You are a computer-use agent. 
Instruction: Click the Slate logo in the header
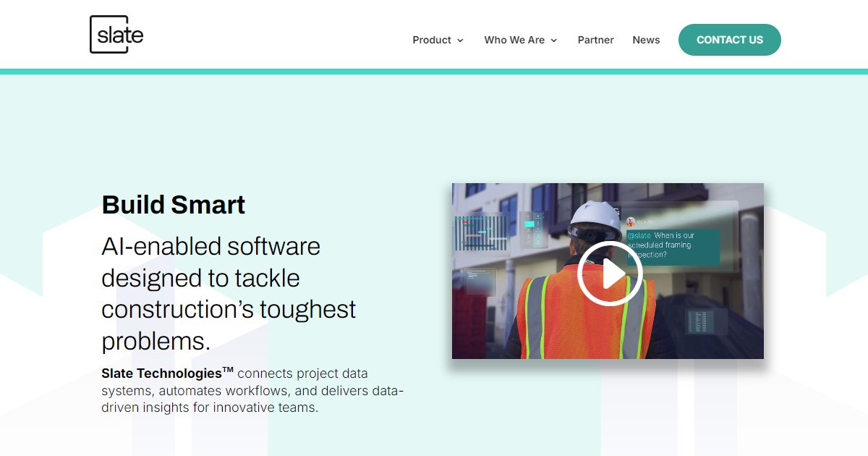(116, 35)
